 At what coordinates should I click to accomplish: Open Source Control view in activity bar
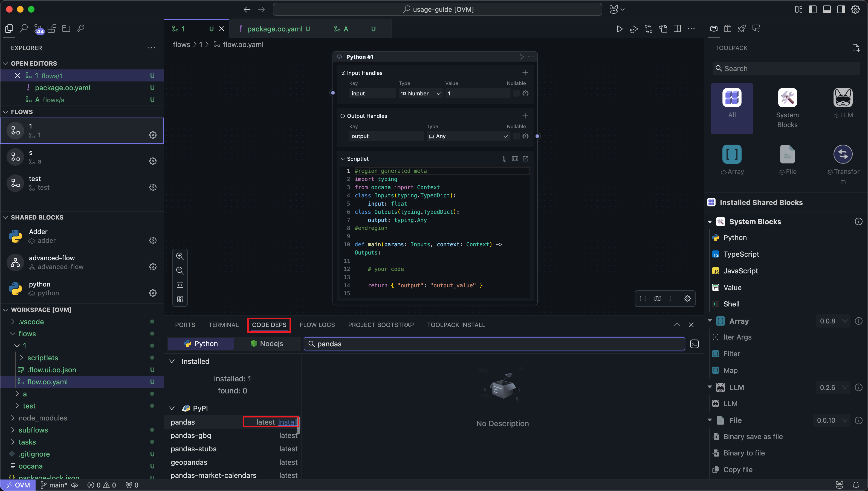[x=38, y=29]
